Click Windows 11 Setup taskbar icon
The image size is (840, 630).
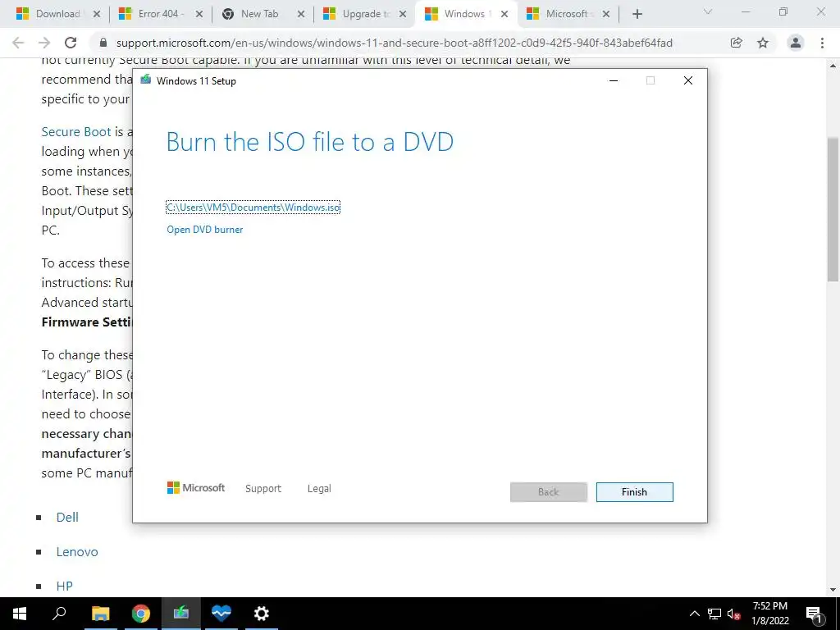pos(181,614)
